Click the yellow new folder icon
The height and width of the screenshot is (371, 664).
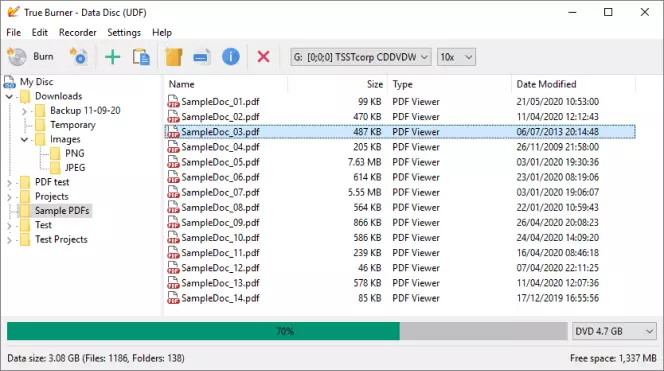174,57
